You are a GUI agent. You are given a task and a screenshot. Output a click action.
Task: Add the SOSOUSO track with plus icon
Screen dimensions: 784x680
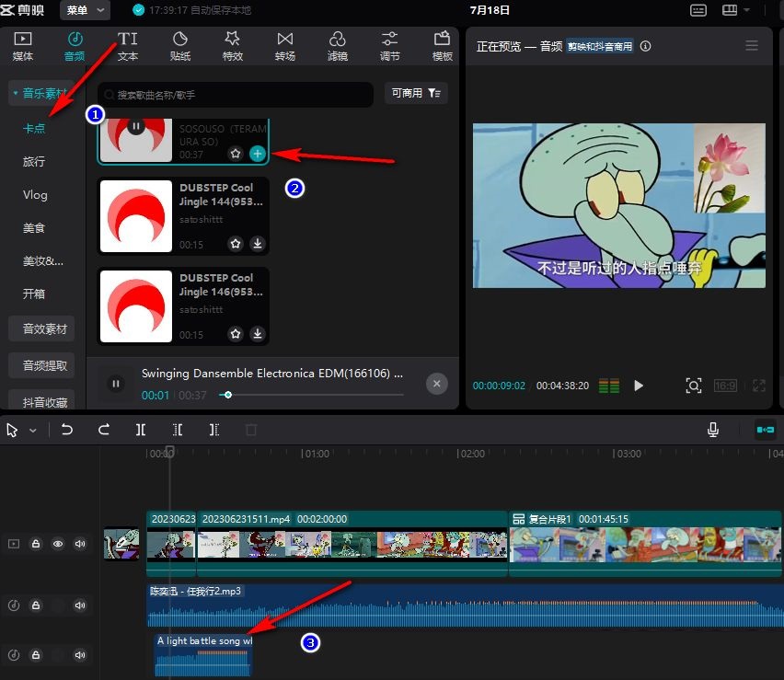pyautogui.click(x=258, y=154)
